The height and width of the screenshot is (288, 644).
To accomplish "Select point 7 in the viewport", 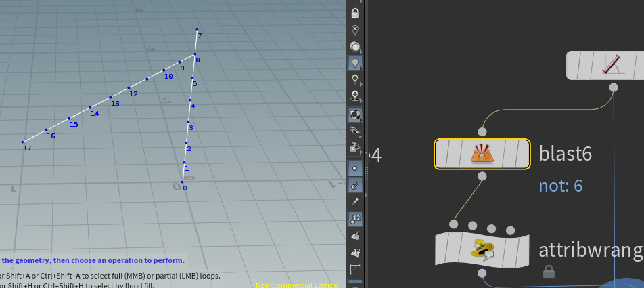I will click(x=197, y=30).
